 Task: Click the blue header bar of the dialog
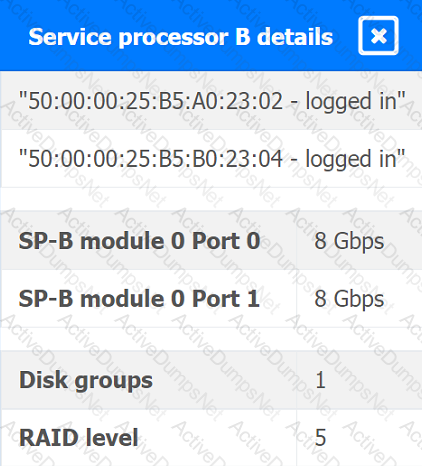(211, 35)
